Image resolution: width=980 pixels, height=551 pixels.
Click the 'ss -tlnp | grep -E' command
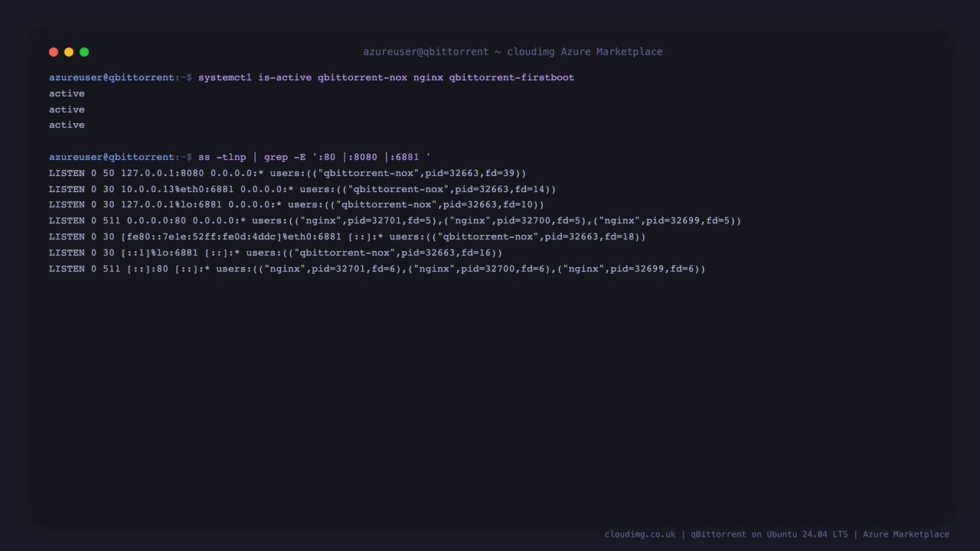coord(314,157)
